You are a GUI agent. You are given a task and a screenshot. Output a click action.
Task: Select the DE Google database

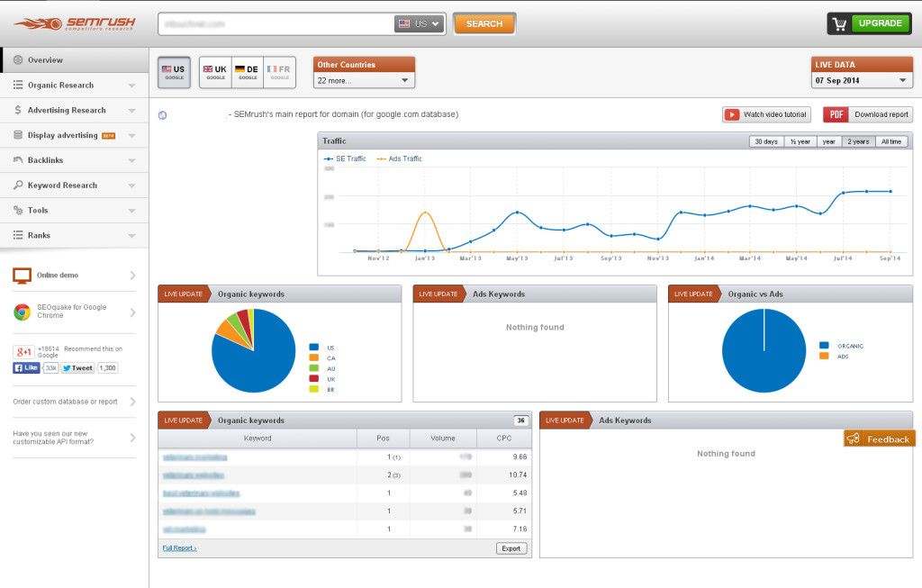click(248, 72)
